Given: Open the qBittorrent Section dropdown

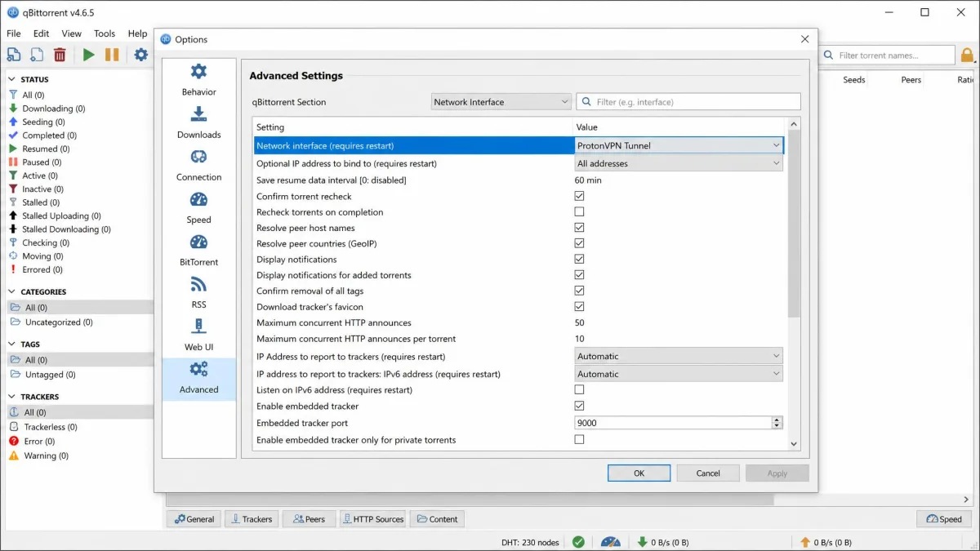Looking at the screenshot, I should click(501, 102).
